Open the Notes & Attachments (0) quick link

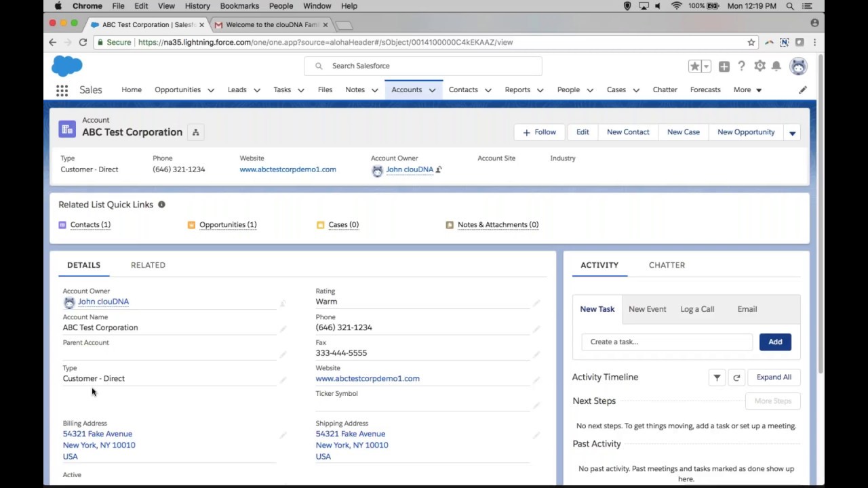(498, 224)
